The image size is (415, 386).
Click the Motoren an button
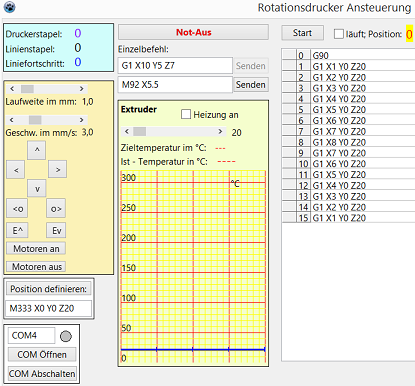point(36,249)
